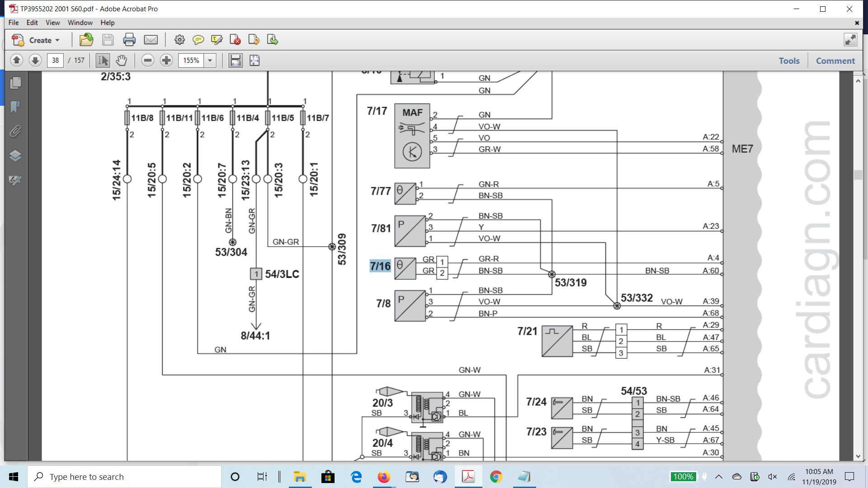Screen dimensions: 868x488
Task: Open the Bookmarks sidebar panel
Action: point(15,107)
